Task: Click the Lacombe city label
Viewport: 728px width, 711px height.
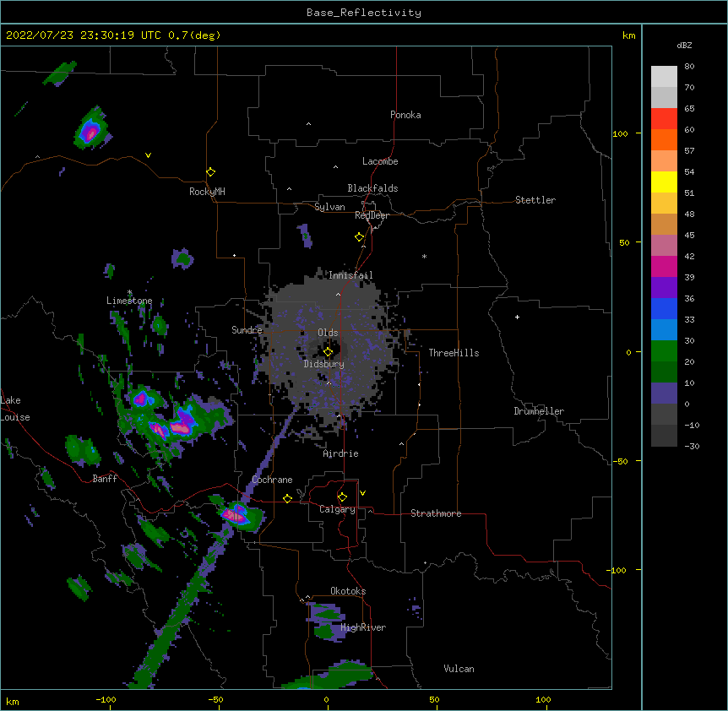Action: pyautogui.click(x=380, y=161)
